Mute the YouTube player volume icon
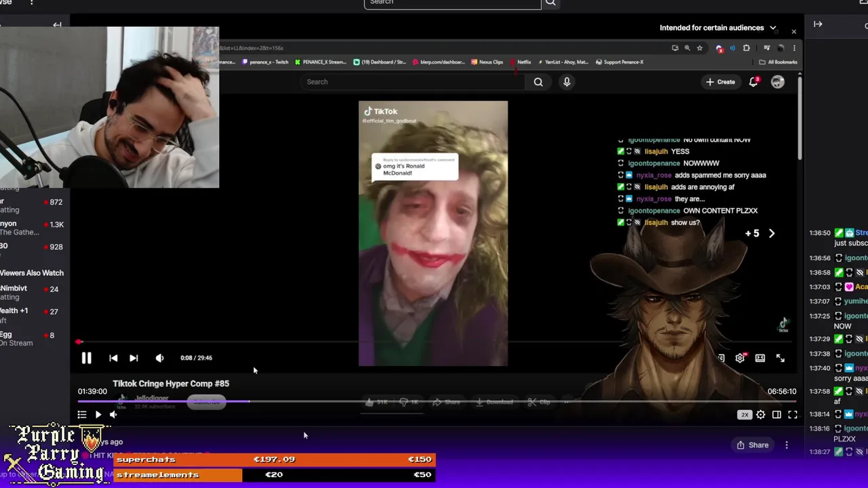868x488 pixels. 159,358
